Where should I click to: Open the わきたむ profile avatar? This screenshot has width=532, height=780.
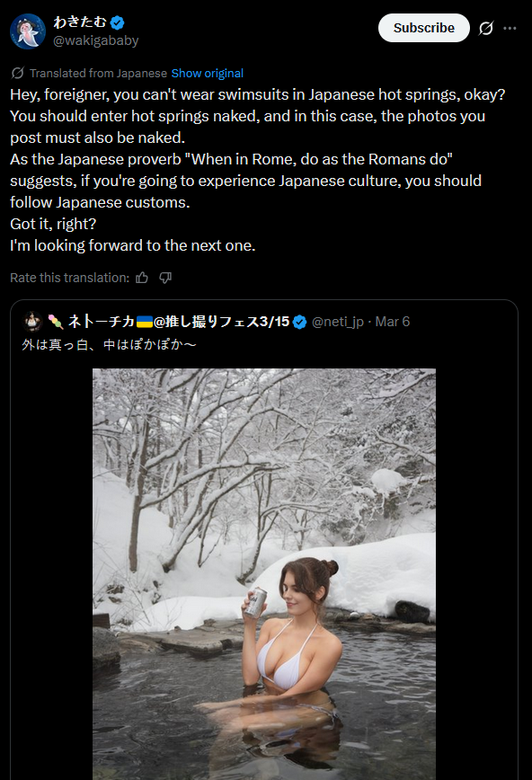coord(28,31)
